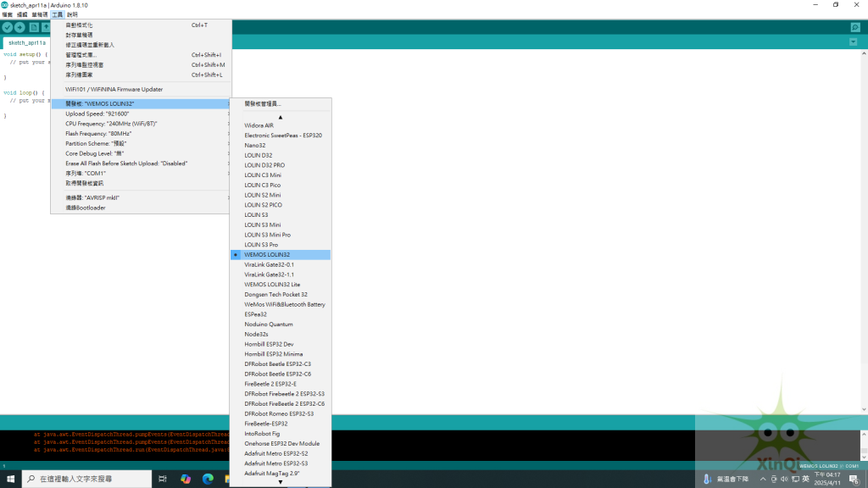Pick the LOLIN S2 PICO board
Image resolution: width=868 pixels, height=488 pixels.
tap(281, 205)
